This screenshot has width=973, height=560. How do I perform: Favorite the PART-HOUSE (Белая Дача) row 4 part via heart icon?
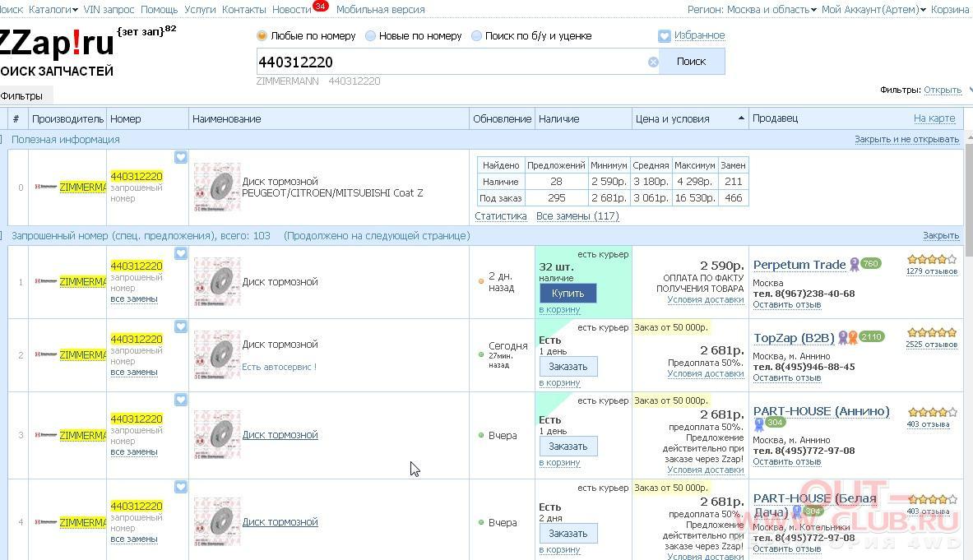[181, 488]
